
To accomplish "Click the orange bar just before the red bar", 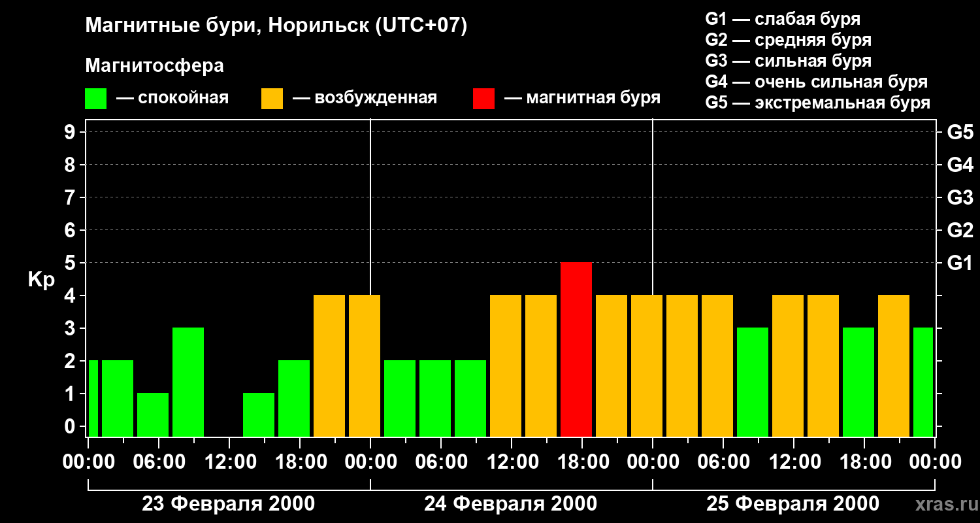I will [541, 365].
